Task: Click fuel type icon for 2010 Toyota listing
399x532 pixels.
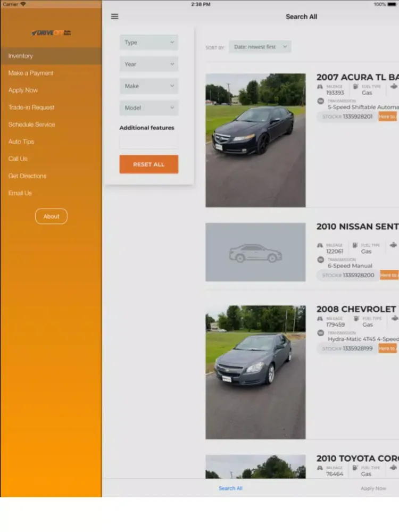Action: click(x=355, y=468)
